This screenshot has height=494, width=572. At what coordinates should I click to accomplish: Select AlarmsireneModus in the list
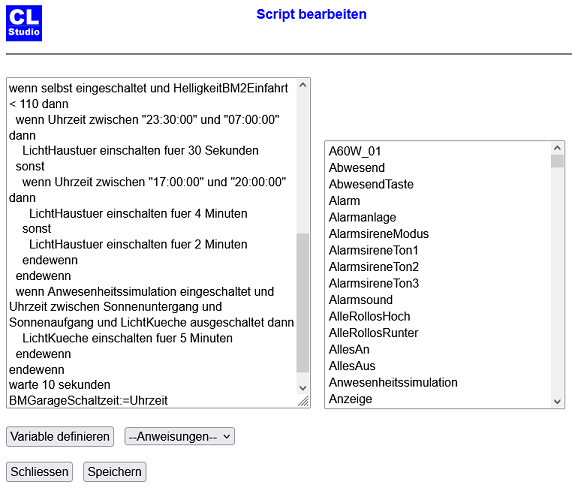tap(379, 234)
